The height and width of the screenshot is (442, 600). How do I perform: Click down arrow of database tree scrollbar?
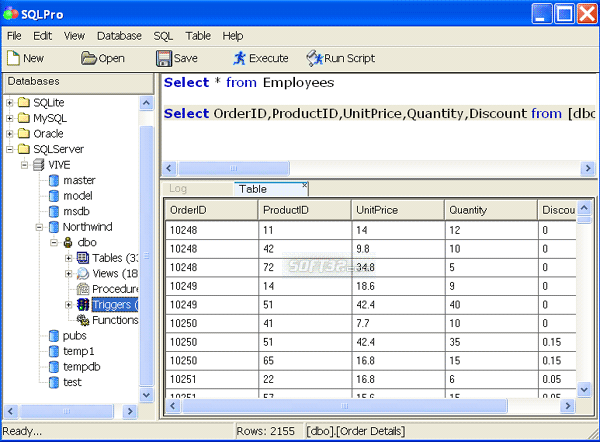tap(146, 395)
